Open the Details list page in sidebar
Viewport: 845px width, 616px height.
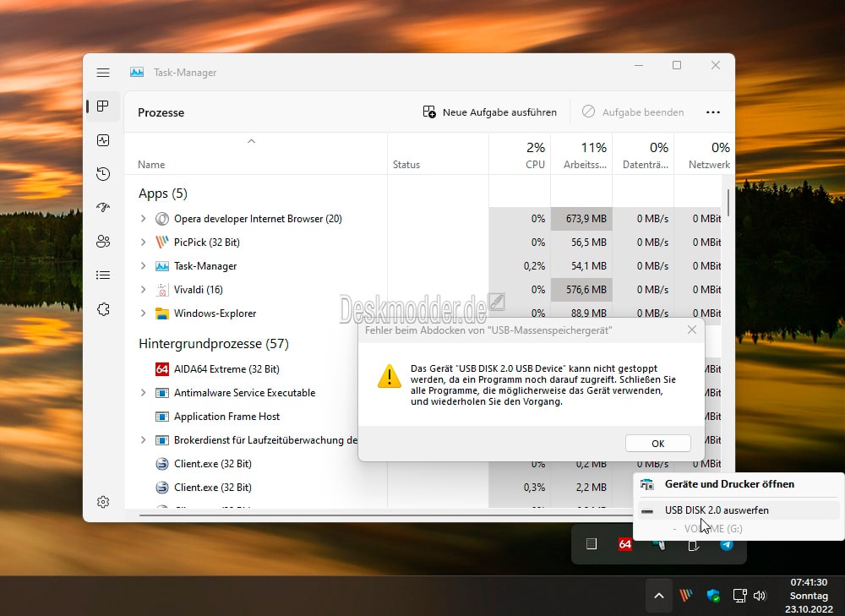pyautogui.click(x=103, y=275)
